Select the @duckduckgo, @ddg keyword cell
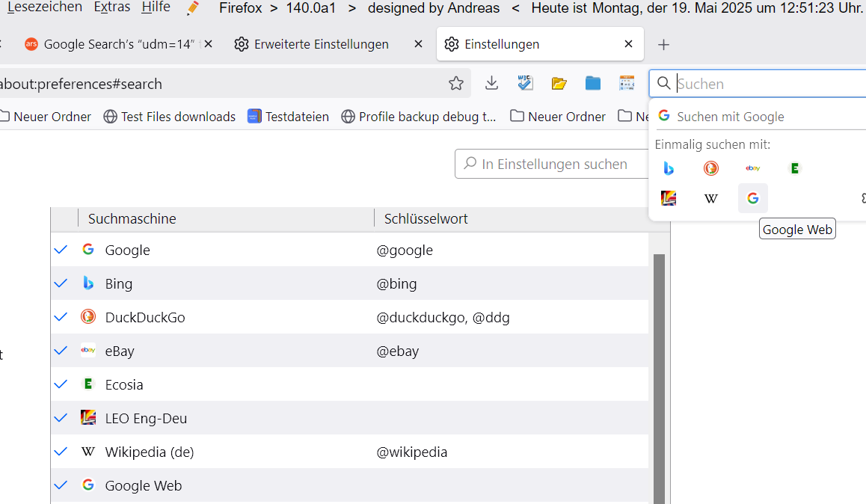The height and width of the screenshot is (504, 866). point(443,317)
